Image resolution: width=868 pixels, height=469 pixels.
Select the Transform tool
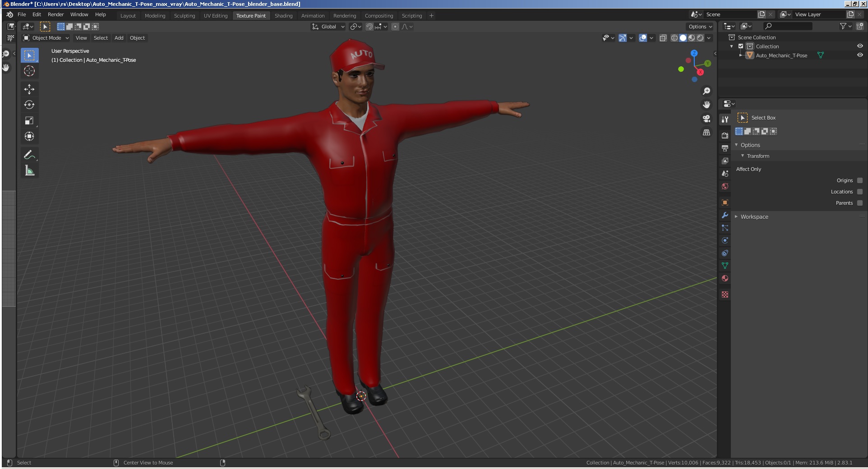pos(29,136)
